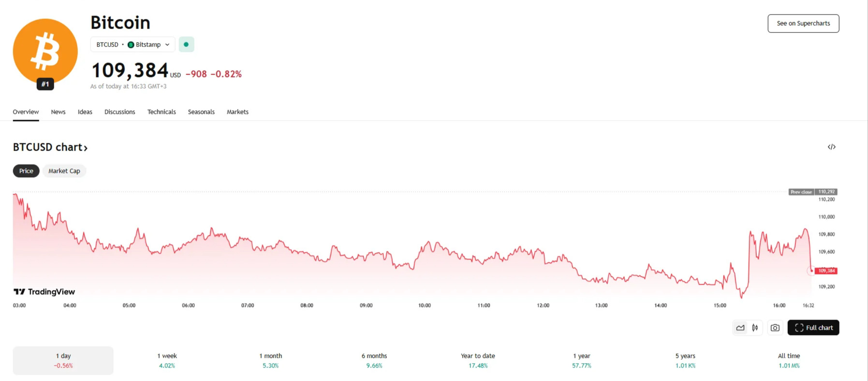868x381 pixels.
Task: Click the Bitcoin logo icon
Action: click(x=45, y=51)
